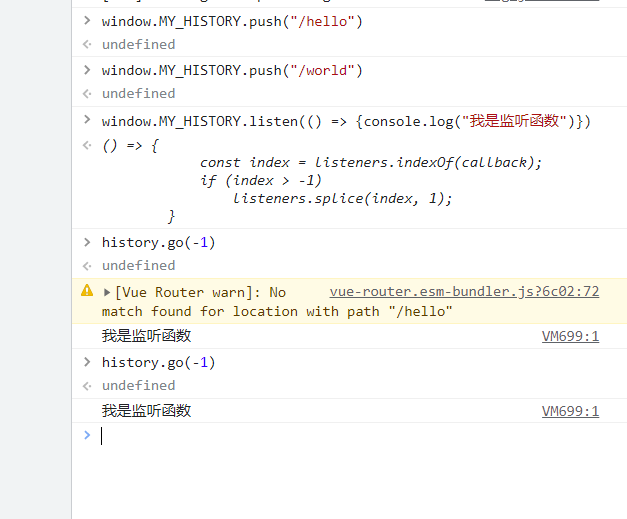Click the input chevron beside second history.go(-1)
627x519 pixels.
[87, 362]
